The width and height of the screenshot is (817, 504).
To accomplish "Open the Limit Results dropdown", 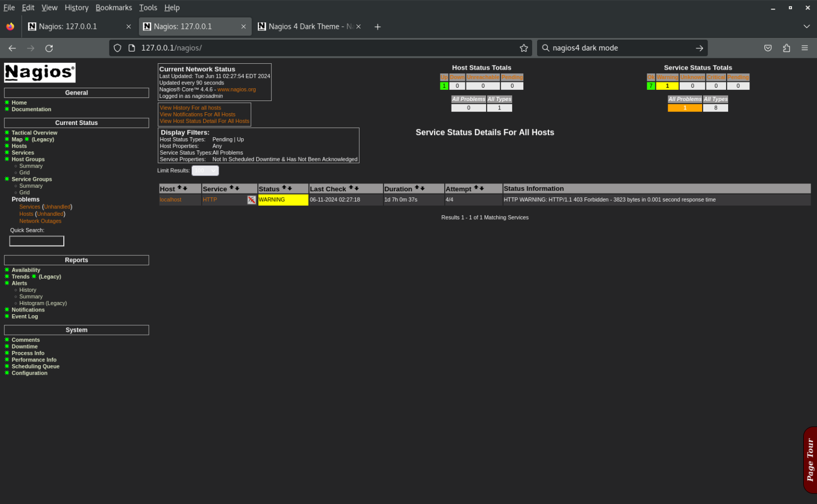I will [205, 171].
